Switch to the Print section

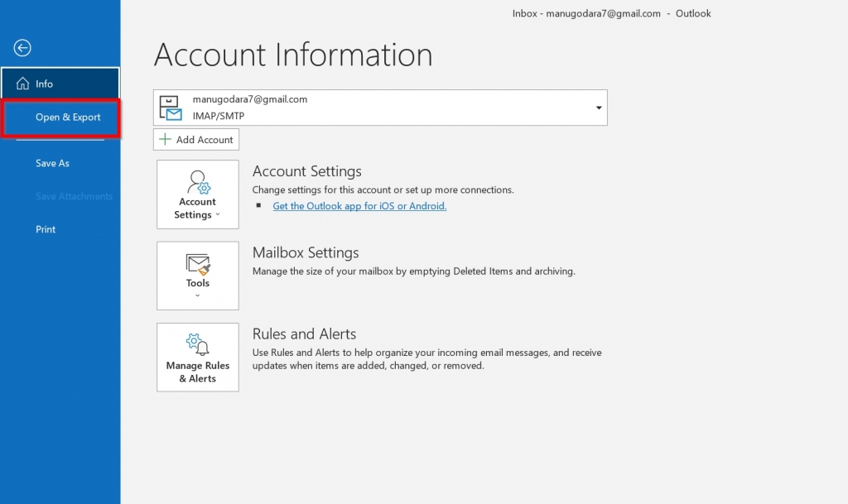46,229
